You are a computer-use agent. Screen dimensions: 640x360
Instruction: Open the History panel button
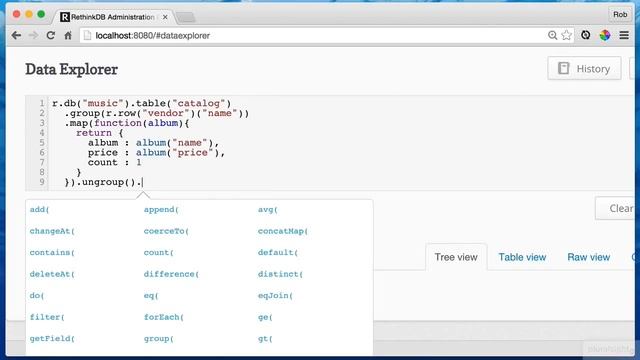(584, 69)
